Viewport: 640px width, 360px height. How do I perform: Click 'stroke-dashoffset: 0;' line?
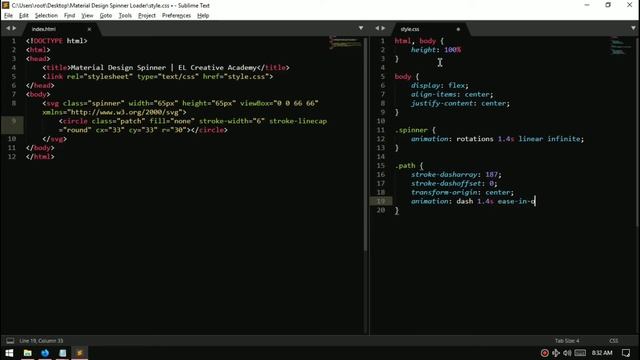[x=454, y=184]
